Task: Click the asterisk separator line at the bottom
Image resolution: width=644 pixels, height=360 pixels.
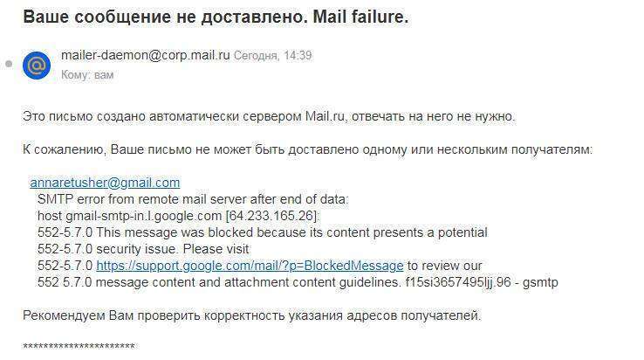Action: (79, 348)
